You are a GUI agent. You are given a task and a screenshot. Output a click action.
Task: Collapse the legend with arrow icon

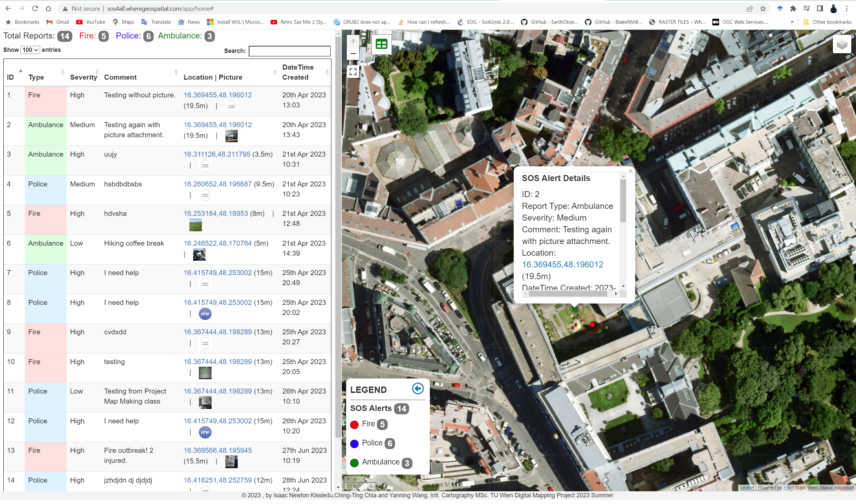point(417,389)
